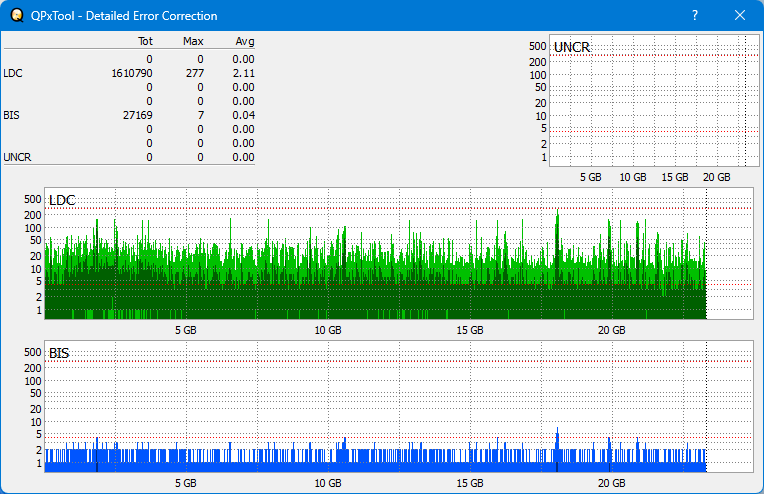Select the LDC max value 277
Viewport: 764px width, 494px height.
click(x=195, y=73)
